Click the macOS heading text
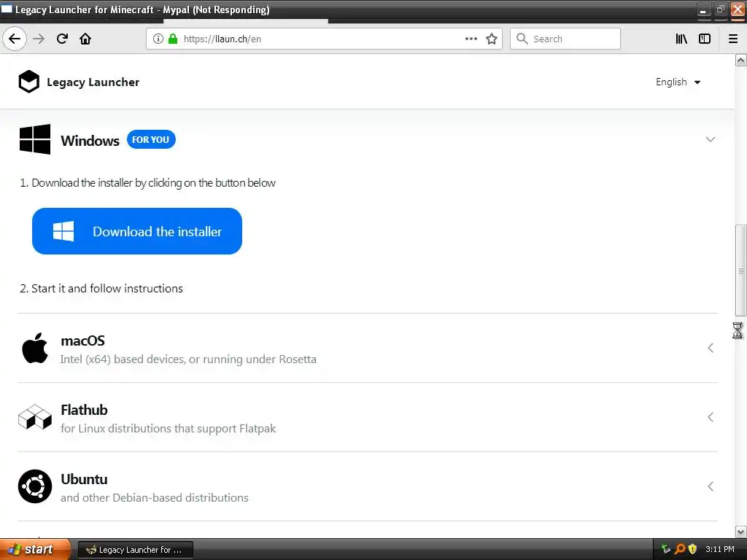 coord(83,341)
